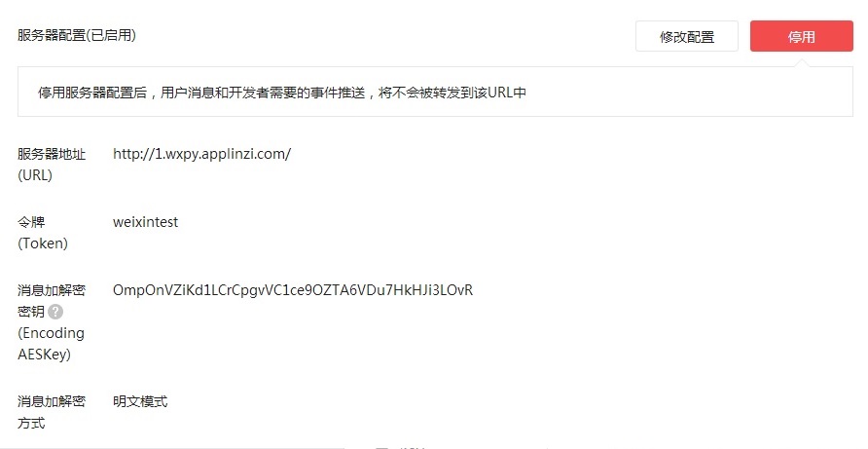Viewport: 868px width, 449px height.
Task: Click the 密钥 text beside help icon
Action: [31, 312]
